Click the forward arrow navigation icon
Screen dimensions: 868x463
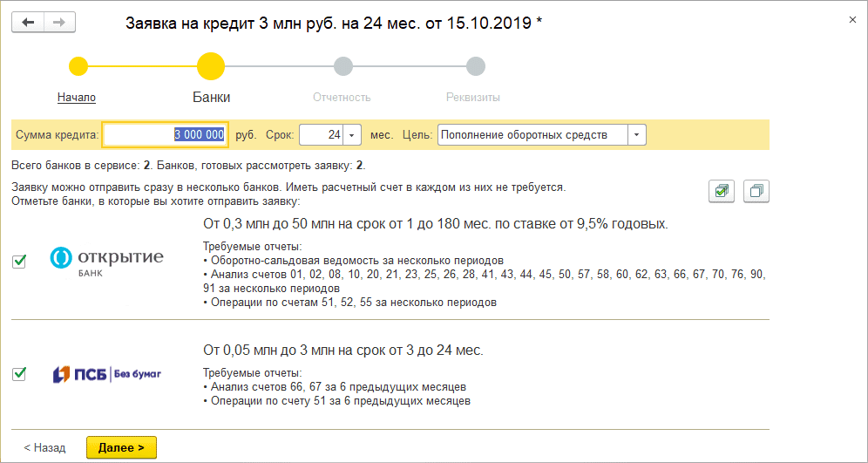tap(59, 22)
